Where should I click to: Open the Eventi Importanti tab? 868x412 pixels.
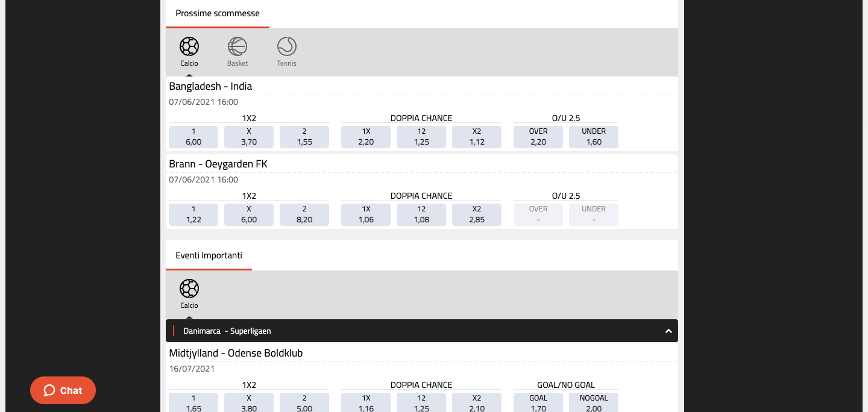[x=209, y=255]
